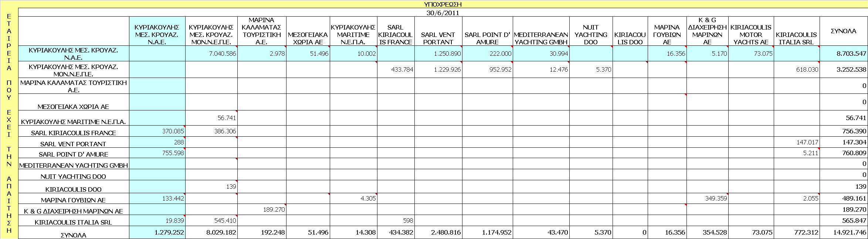Click the value 1.229.926
This screenshot has width=868, height=239.
pyautogui.click(x=438, y=69)
